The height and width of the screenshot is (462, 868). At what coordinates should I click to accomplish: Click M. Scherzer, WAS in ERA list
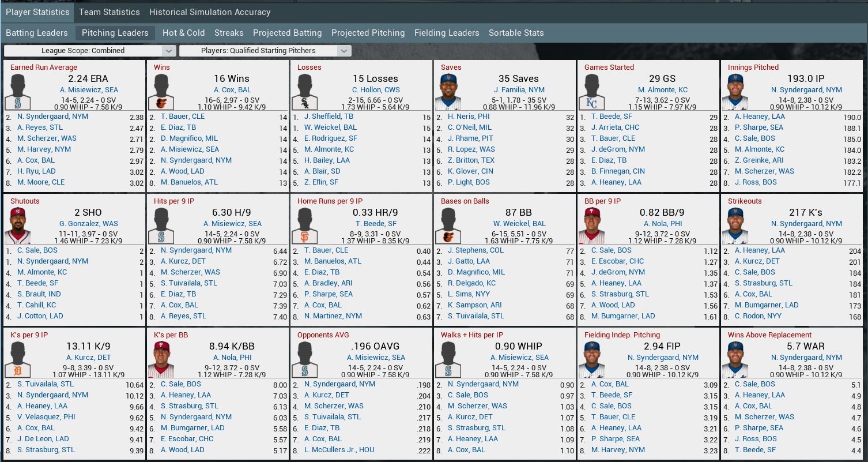pyautogui.click(x=47, y=138)
